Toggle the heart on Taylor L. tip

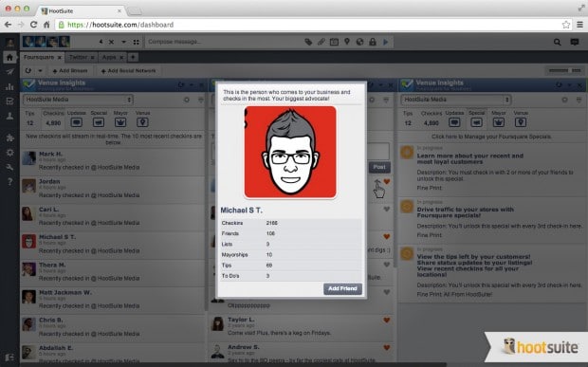(387, 321)
